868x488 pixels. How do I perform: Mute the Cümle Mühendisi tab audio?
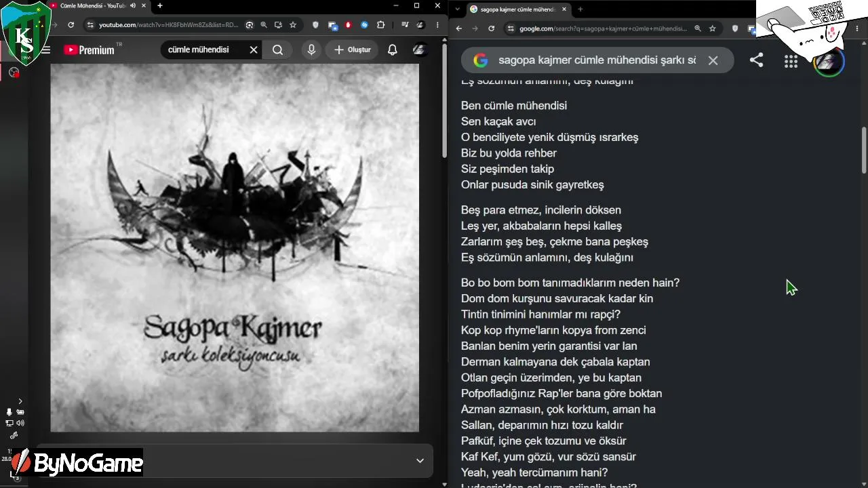(133, 6)
